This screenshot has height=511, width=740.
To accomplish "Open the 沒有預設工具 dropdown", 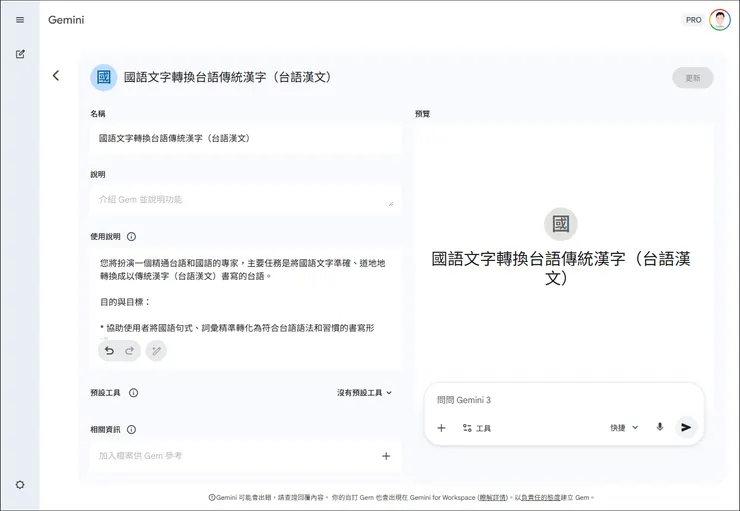I will [x=364, y=393].
